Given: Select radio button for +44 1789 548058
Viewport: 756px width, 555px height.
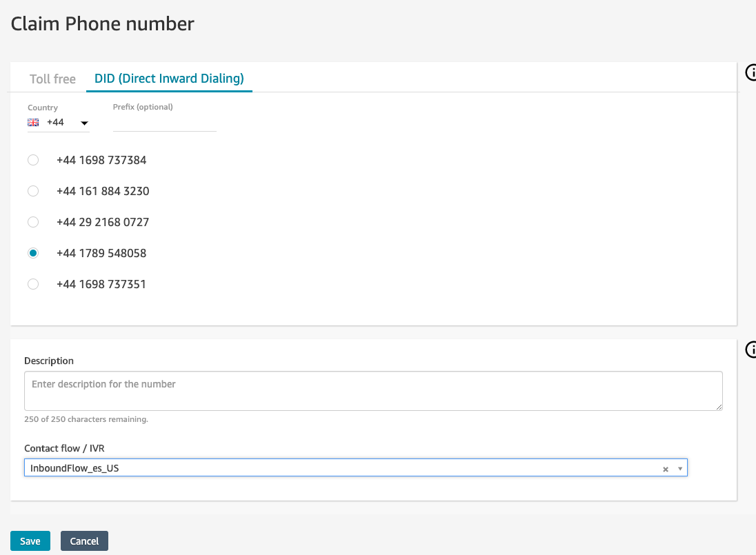Looking at the screenshot, I should point(33,253).
